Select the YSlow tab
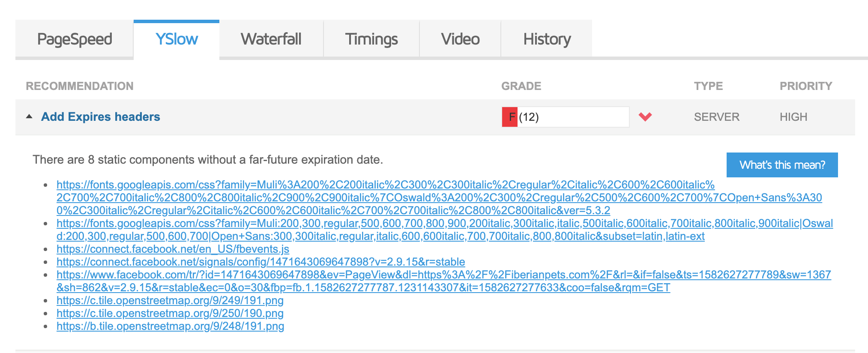This screenshot has height=353, width=868. (177, 39)
